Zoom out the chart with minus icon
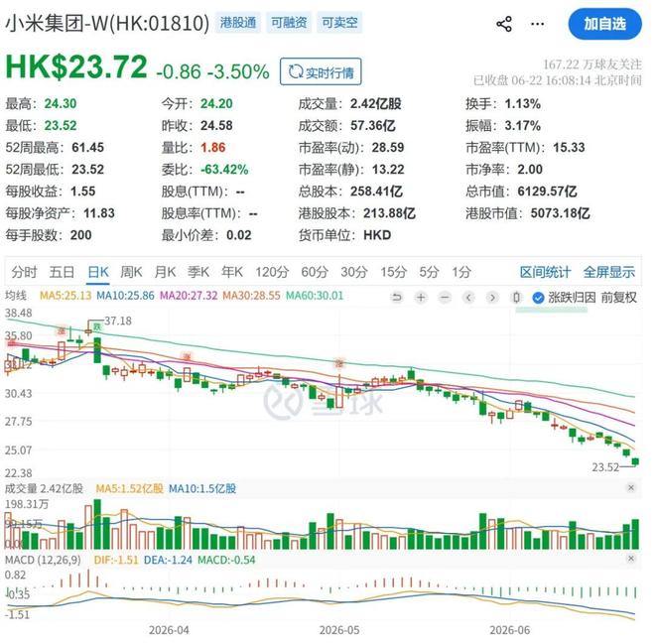Screen dimensions: 655x644 [445, 298]
